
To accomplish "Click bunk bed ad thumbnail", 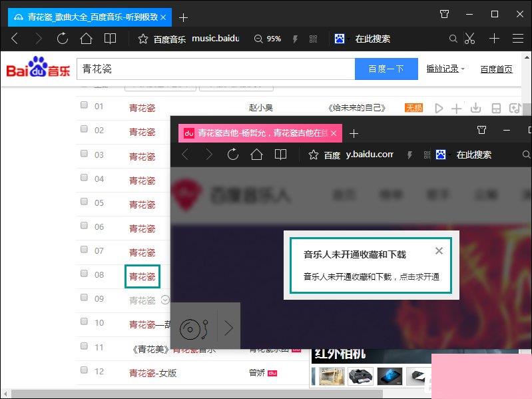I will (332, 376).
